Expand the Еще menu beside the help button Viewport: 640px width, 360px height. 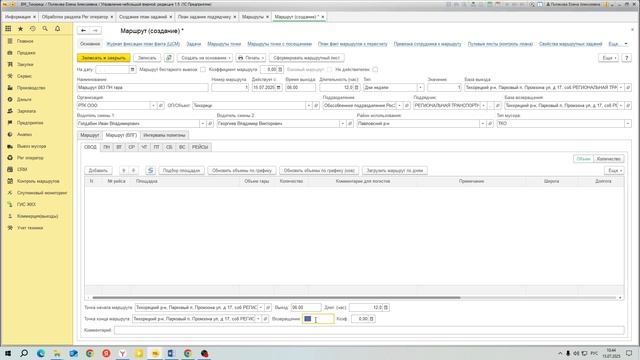[609, 58]
